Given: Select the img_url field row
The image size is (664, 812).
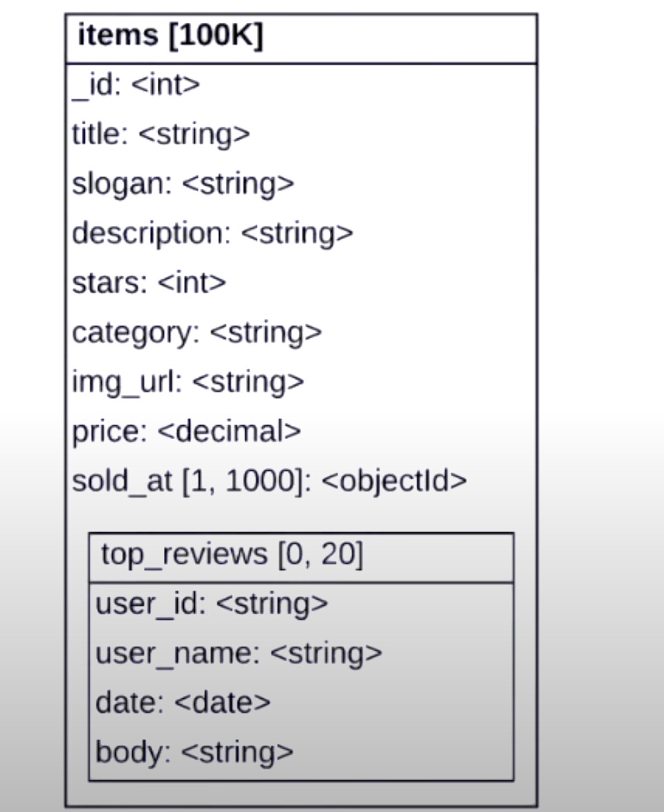Looking at the screenshot, I should pos(187,382).
